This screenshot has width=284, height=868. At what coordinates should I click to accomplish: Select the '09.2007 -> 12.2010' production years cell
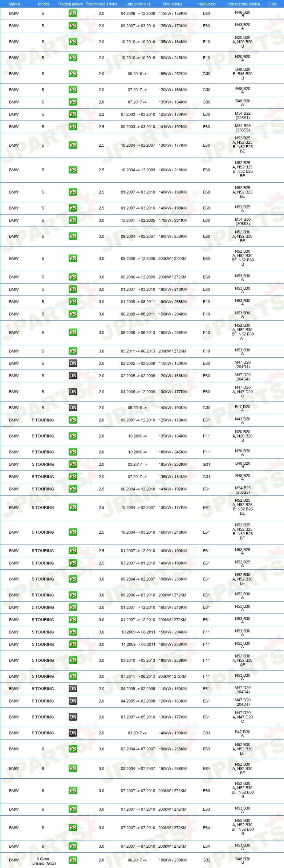click(138, 420)
